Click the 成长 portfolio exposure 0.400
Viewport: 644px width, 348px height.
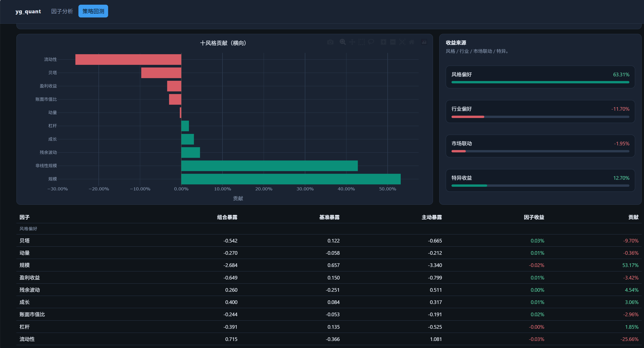click(x=231, y=302)
